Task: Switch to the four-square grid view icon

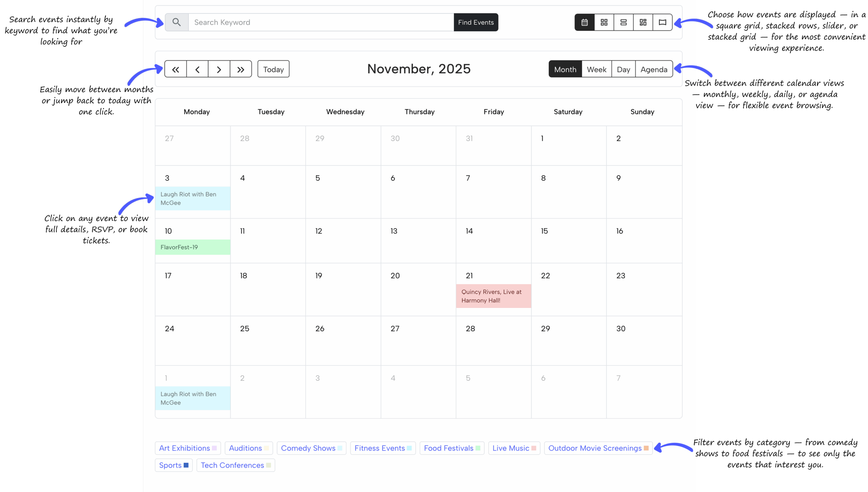Action: point(604,22)
